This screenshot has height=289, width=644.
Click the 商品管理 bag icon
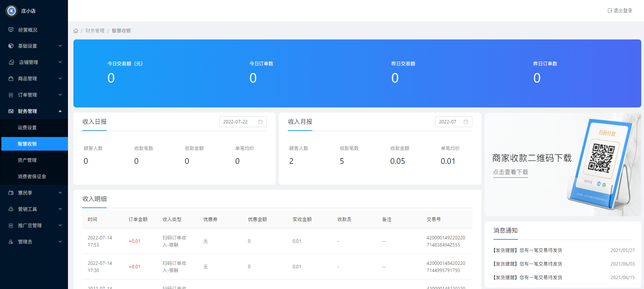pos(11,79)
